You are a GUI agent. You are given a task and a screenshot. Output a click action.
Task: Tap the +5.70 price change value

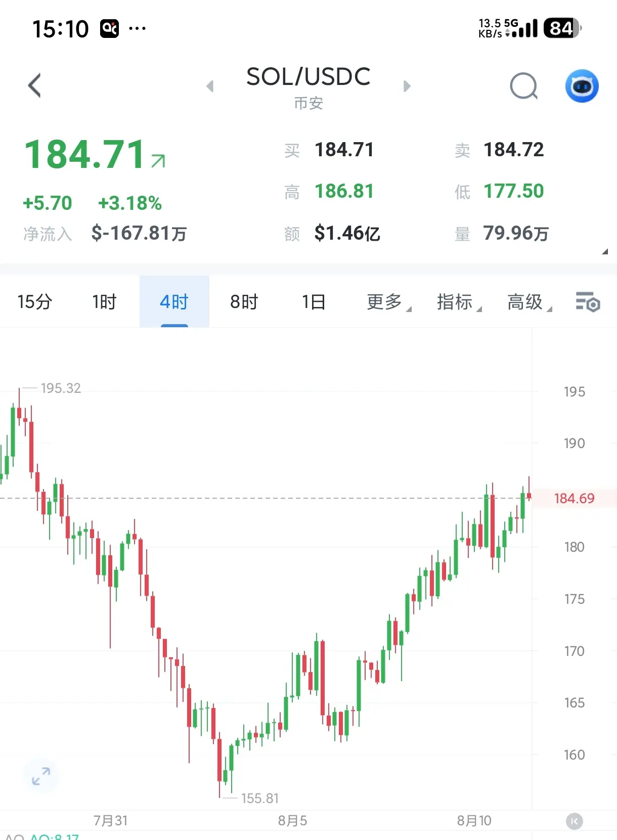click(48, 203)
